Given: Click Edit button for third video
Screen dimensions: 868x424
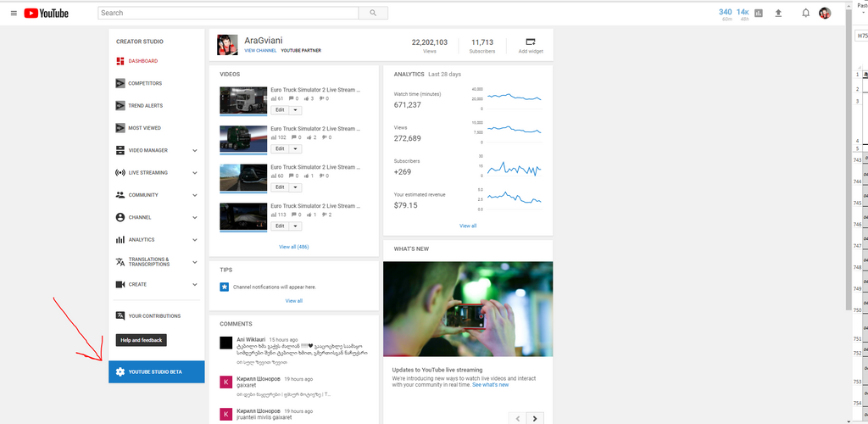Looking at the screenshot, I should (x=280, y=187).
